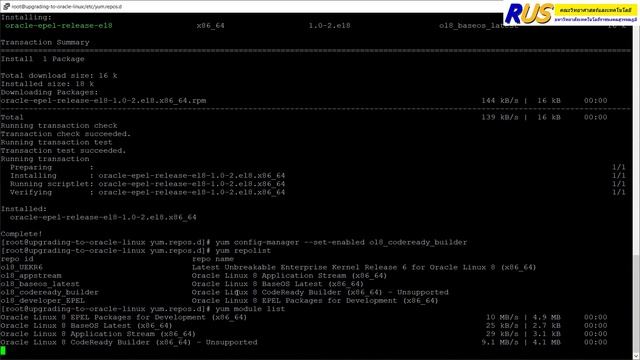Image resolution: width=640 pixels, height=360 pixels.
Task: Click 'Running transaction check' line
Action: click(59, 126)
